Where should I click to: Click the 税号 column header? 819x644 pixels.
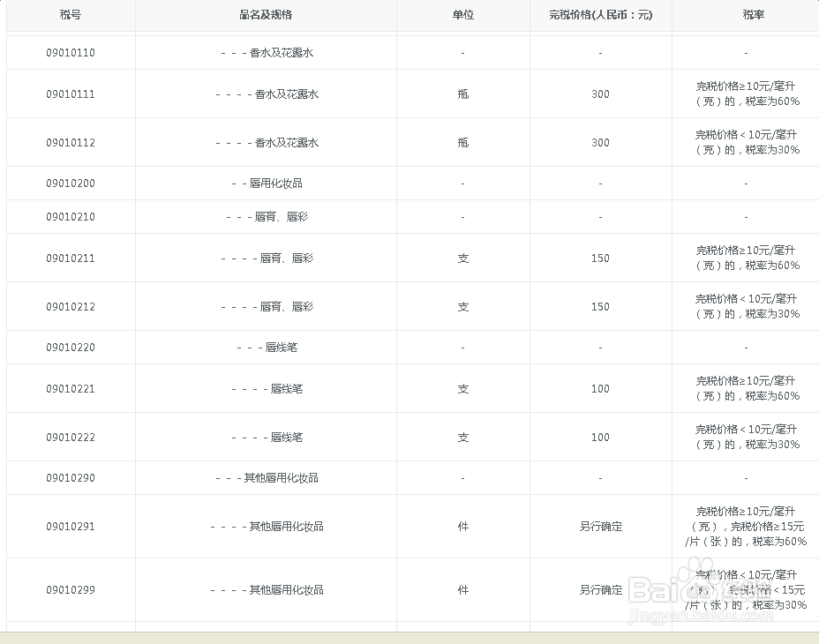pyautogui.click(x=70, y=15)
